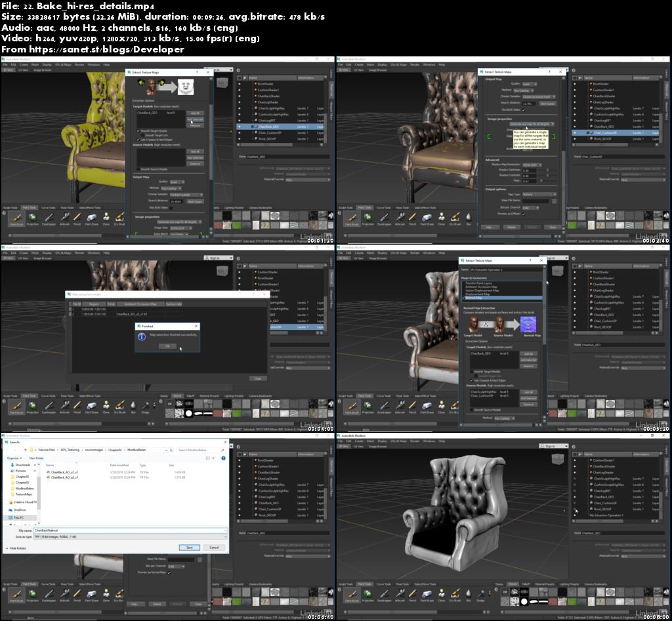
Task: Select Projection tool in the 00:01:20 frame
Action: click(x=33, y=218)
